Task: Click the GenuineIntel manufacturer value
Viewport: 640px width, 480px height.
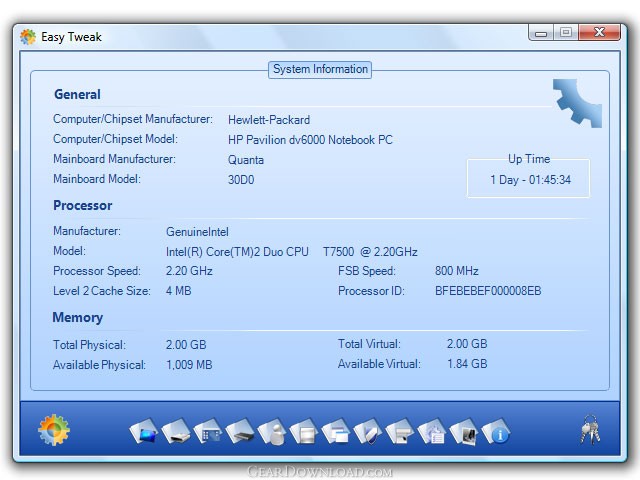Action: click(197, 232)
